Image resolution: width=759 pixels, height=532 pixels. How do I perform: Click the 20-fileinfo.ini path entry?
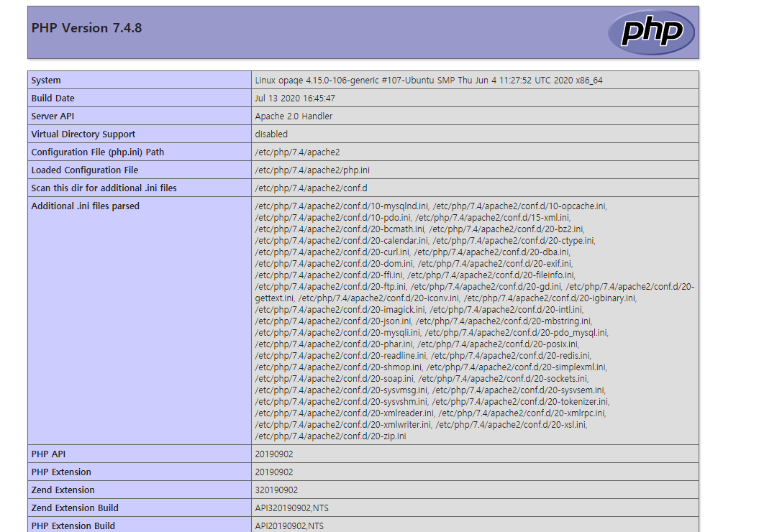(x=490, y=275)
